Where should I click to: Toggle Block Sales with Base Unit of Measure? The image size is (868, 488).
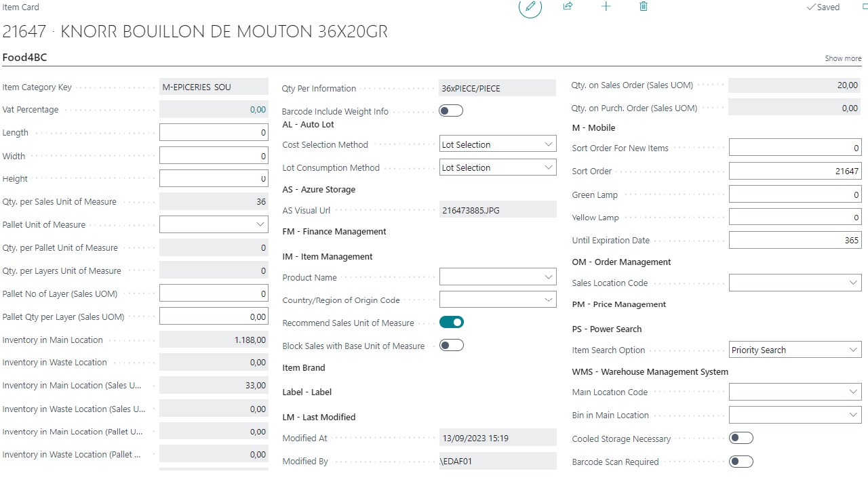(x=451, y=345)
